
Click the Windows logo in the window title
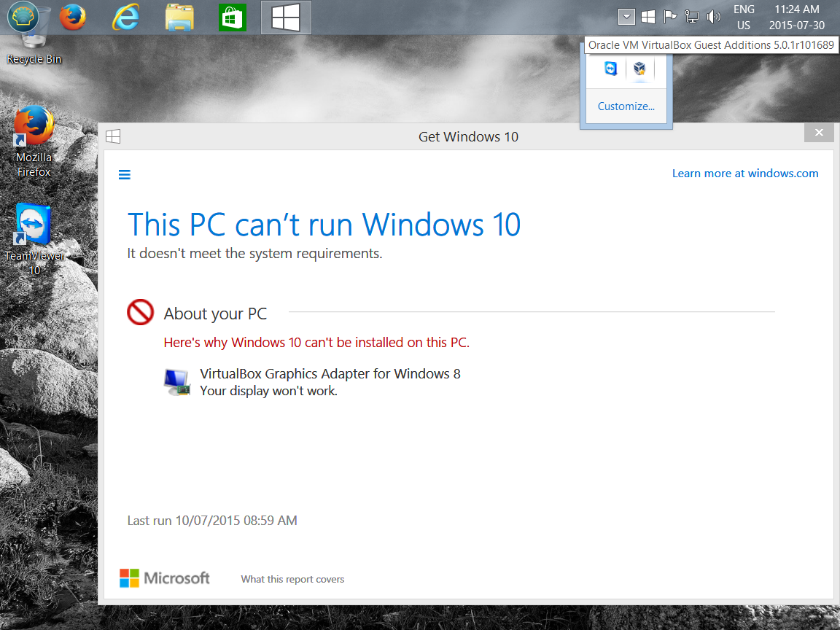(x=113, y=136)
